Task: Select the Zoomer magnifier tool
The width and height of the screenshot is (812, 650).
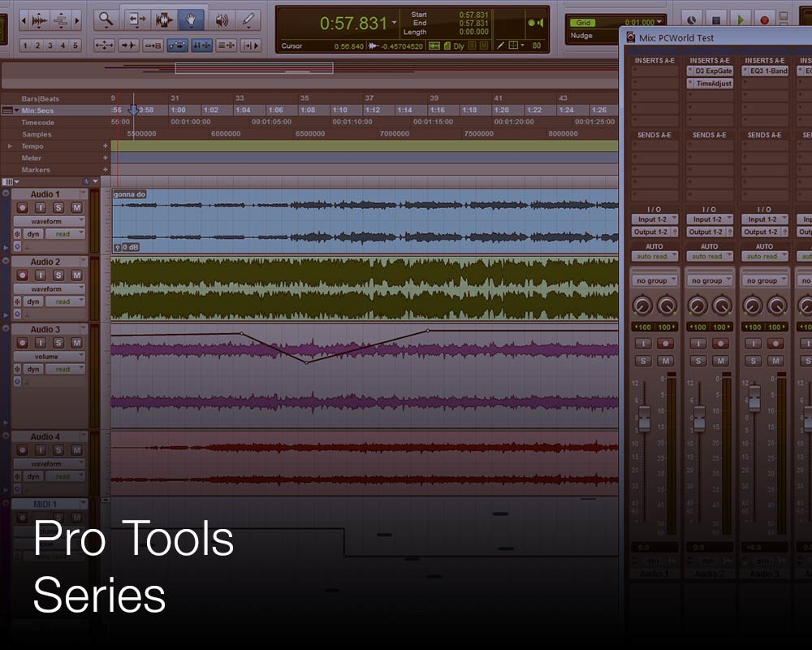Action: point(106,19)
